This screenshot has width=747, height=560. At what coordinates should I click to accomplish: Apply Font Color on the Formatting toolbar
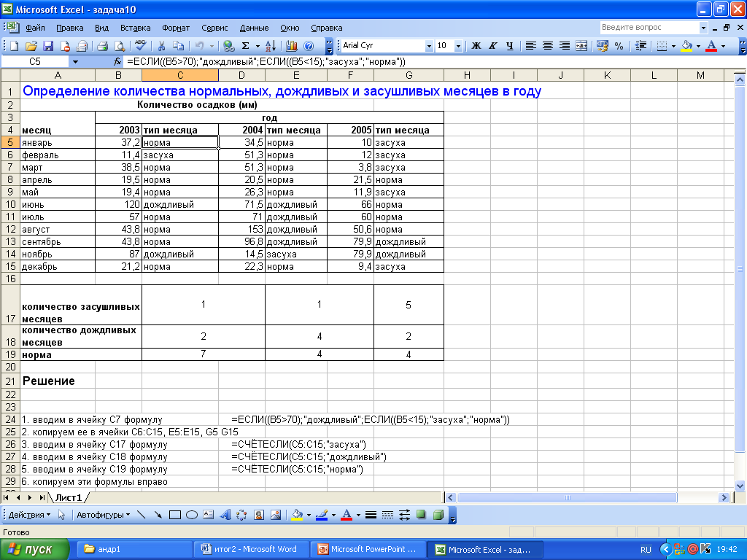click(x=712, y=46)
